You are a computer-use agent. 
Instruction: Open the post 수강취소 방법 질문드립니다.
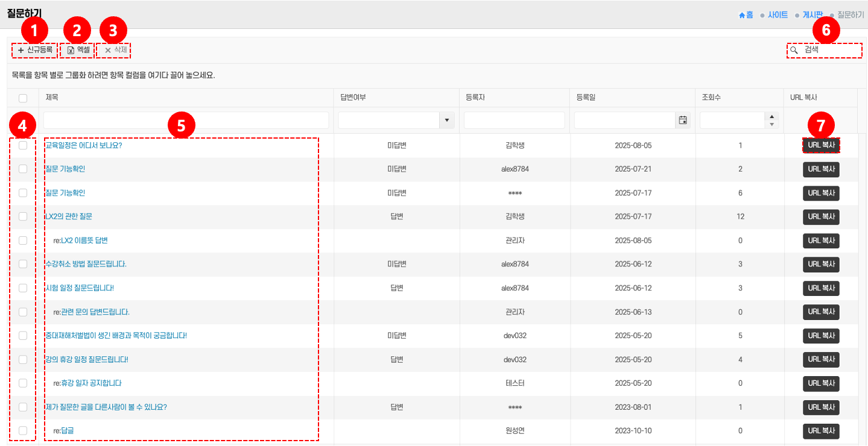coord(86,264)
